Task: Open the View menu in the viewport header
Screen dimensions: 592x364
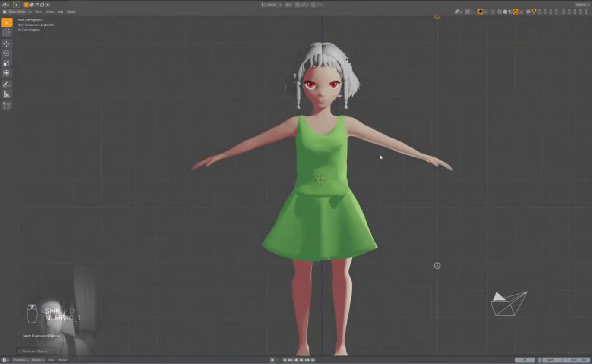Action: 38,12
